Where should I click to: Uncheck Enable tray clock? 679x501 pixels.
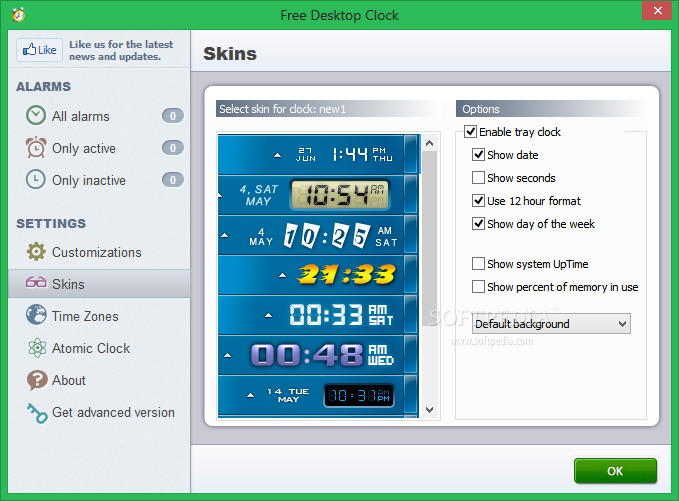471,132
